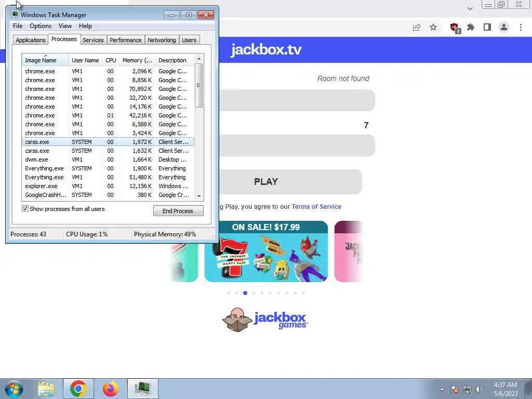Screen dimensions: 532x399
Task: Open the View menu in Task Manager
Action: pyautogui.click(x=65, y=26)
